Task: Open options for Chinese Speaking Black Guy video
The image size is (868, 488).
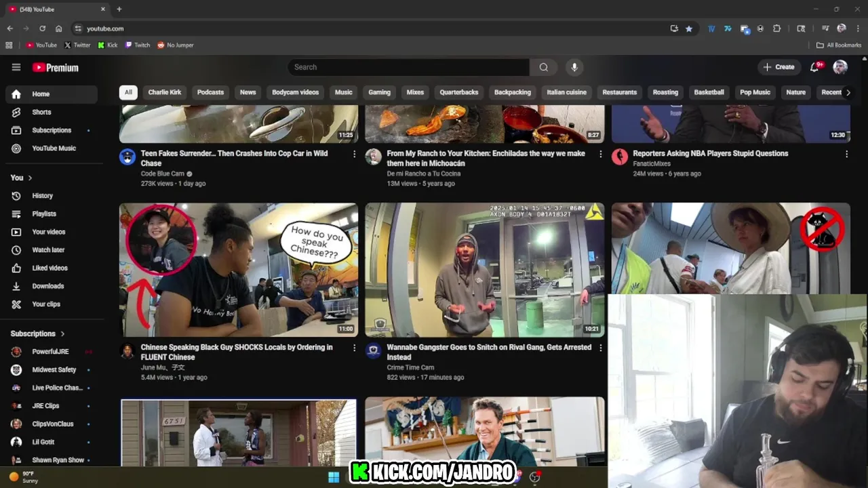Action: [354, 348]
